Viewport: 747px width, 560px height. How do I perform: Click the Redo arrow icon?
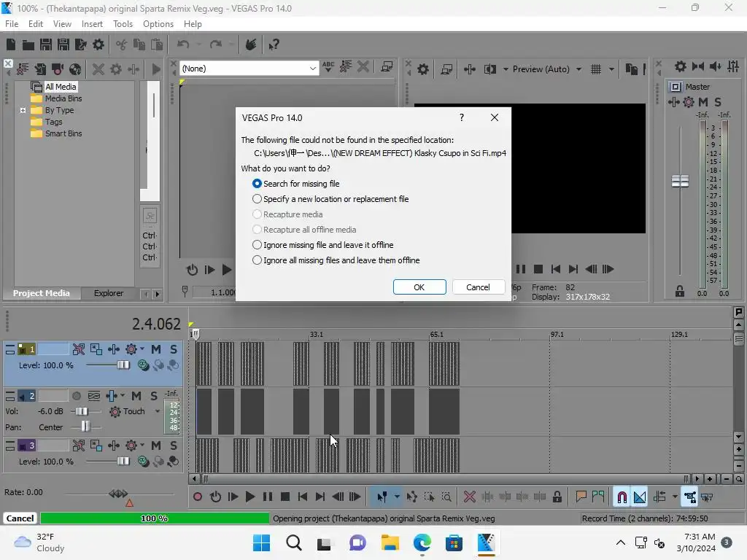[x=216, y=44]
